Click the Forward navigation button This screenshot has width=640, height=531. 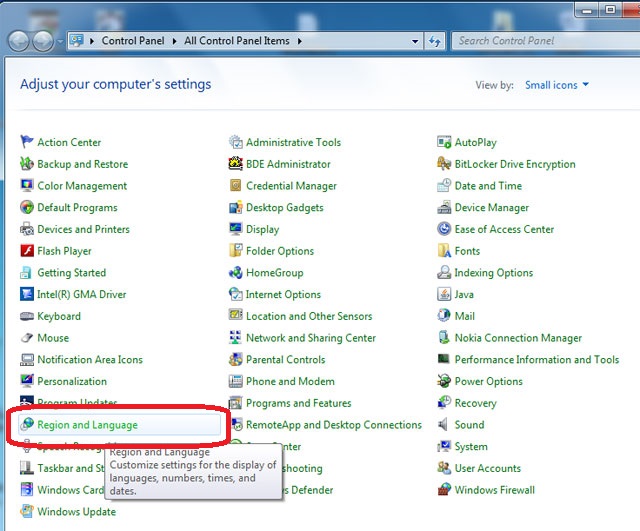43,41
